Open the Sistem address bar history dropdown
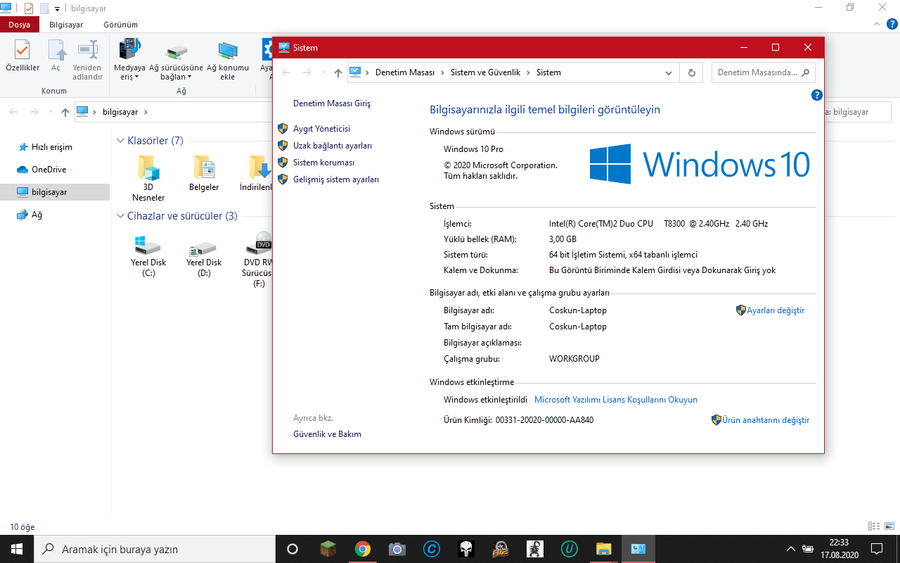The height and width of the screenshot is (563, 900). pyautogui.click(x=668, y=73)
